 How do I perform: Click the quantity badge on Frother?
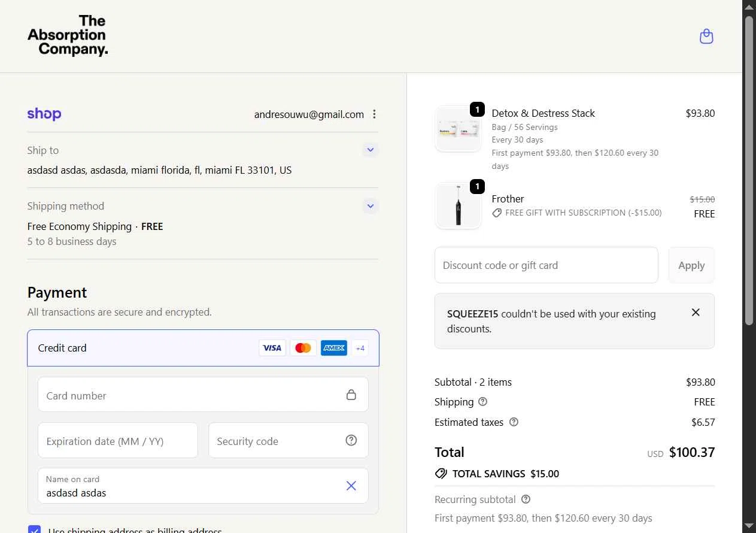pos(477,187)
